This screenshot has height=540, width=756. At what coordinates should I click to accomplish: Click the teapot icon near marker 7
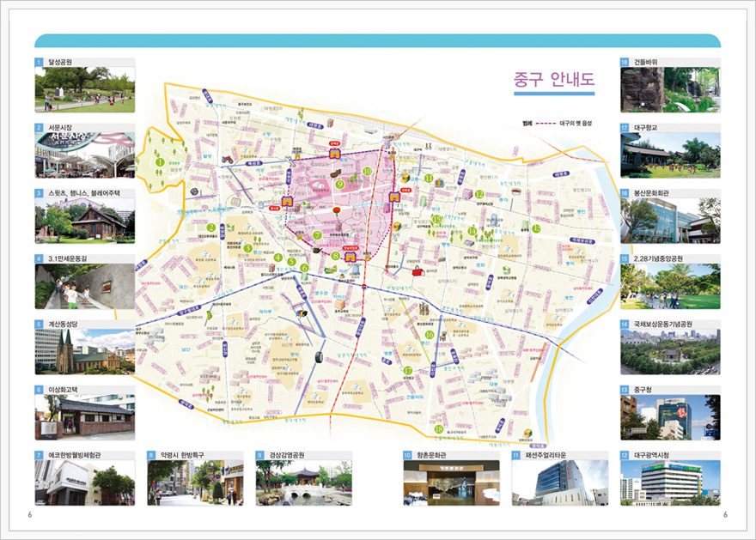[317, 250]
